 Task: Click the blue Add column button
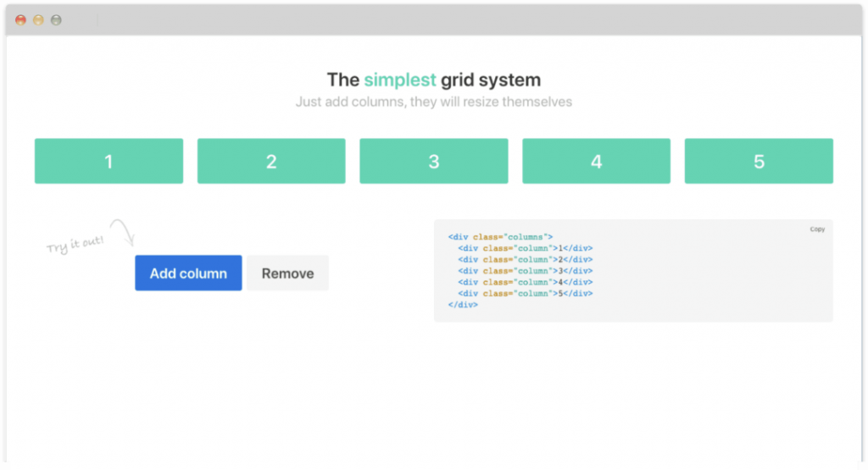point(188,274)
